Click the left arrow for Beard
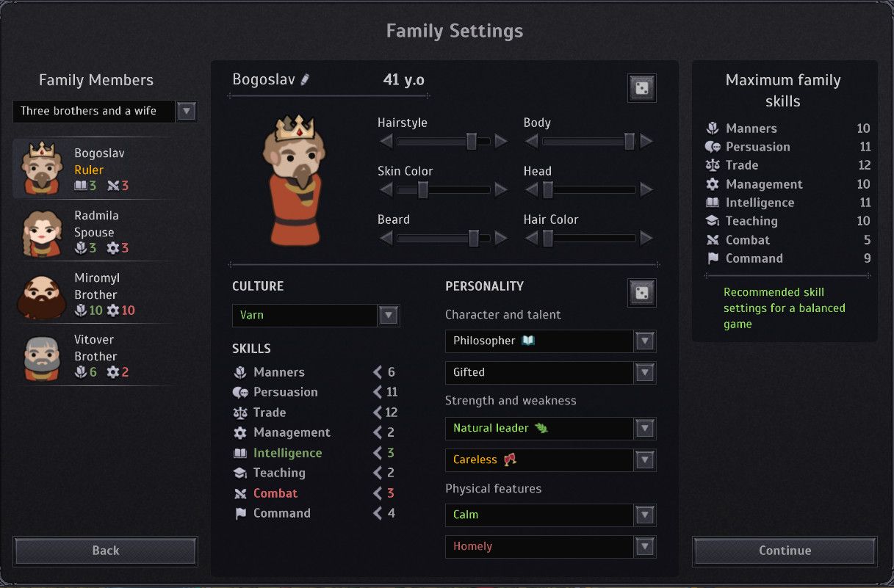 [x=386, y=238]
